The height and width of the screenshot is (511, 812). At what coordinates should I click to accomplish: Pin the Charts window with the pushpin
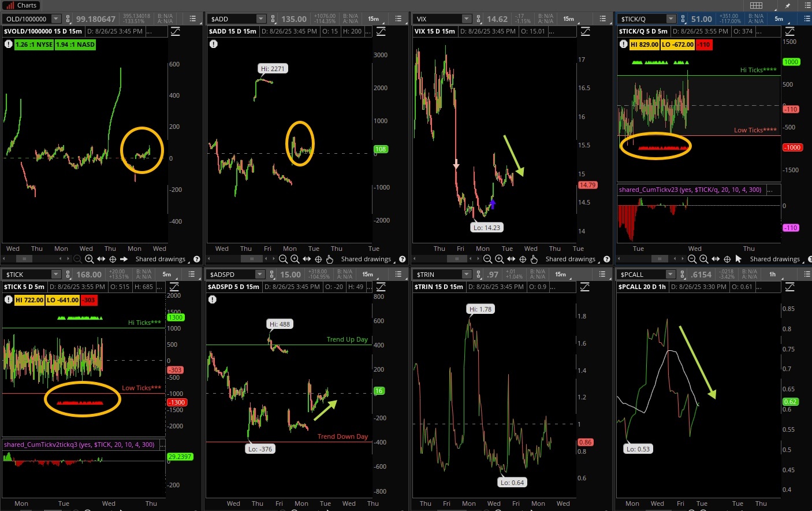click(788, 5)
